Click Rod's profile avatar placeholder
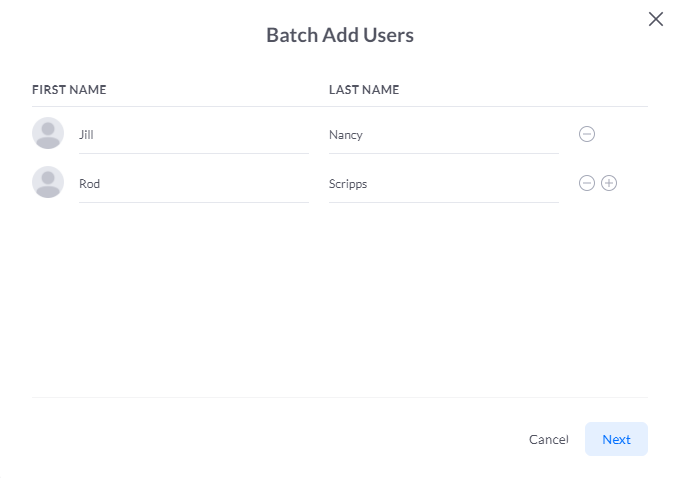Image resolution: width=679 pixels, height=478 pixels. click(48, 182)
